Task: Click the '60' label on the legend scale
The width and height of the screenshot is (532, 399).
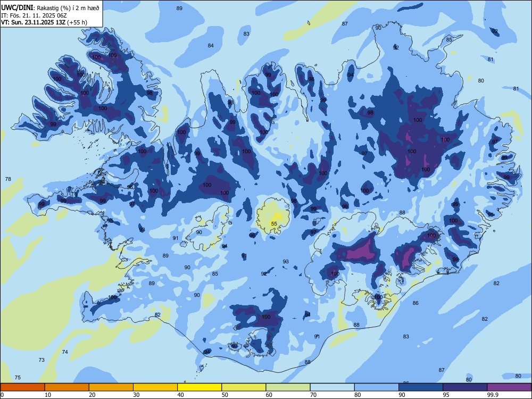Action: coord(269,395)
